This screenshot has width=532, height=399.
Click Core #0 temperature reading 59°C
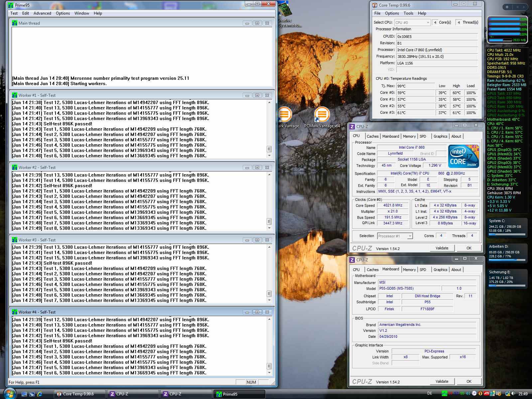click(416, 93)
